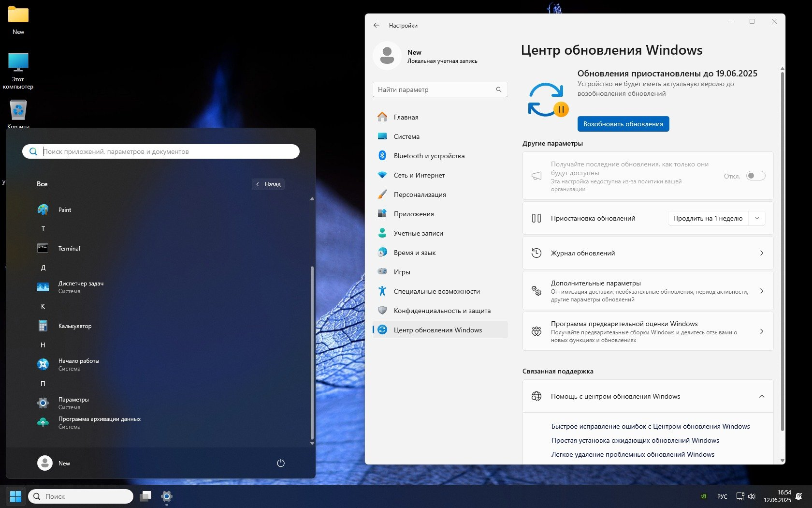Open Paint from the Start menu
Image resolution: width=812 pixels, height=508 pixels.
coord(64,209)
